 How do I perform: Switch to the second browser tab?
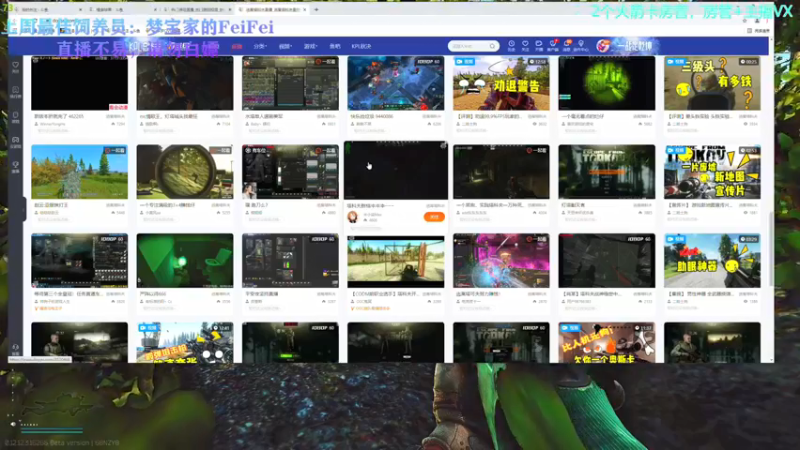pos(121,10)
